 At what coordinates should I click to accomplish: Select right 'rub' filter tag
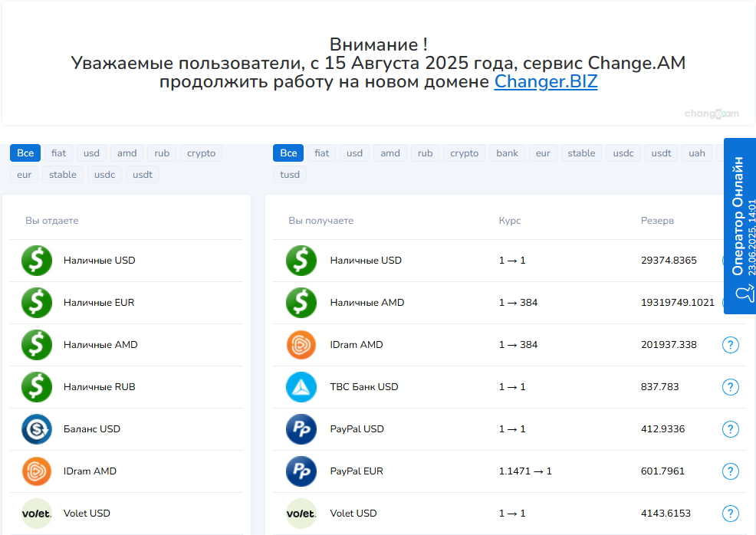[x=425, y=153]
